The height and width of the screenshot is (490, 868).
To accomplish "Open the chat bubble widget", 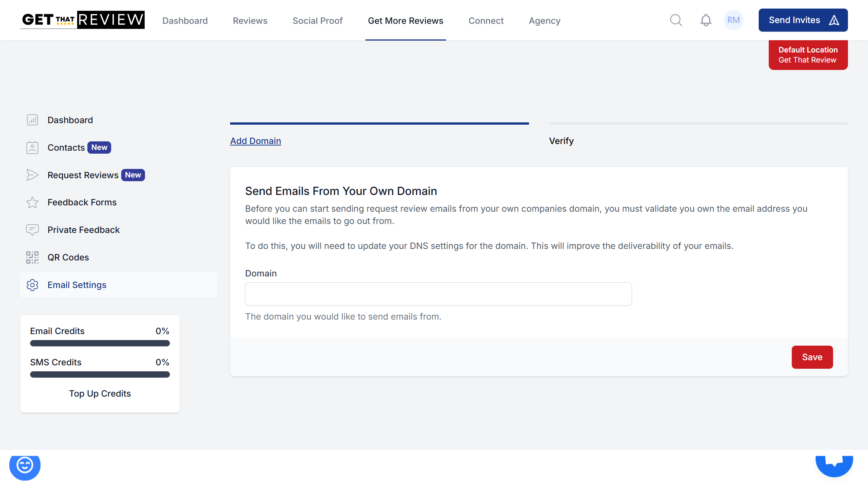I will 834,464.
